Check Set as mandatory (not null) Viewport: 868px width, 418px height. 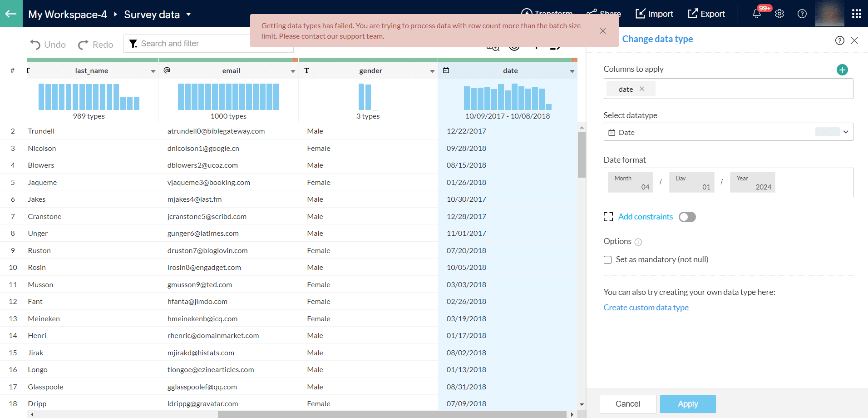(607, 260)
